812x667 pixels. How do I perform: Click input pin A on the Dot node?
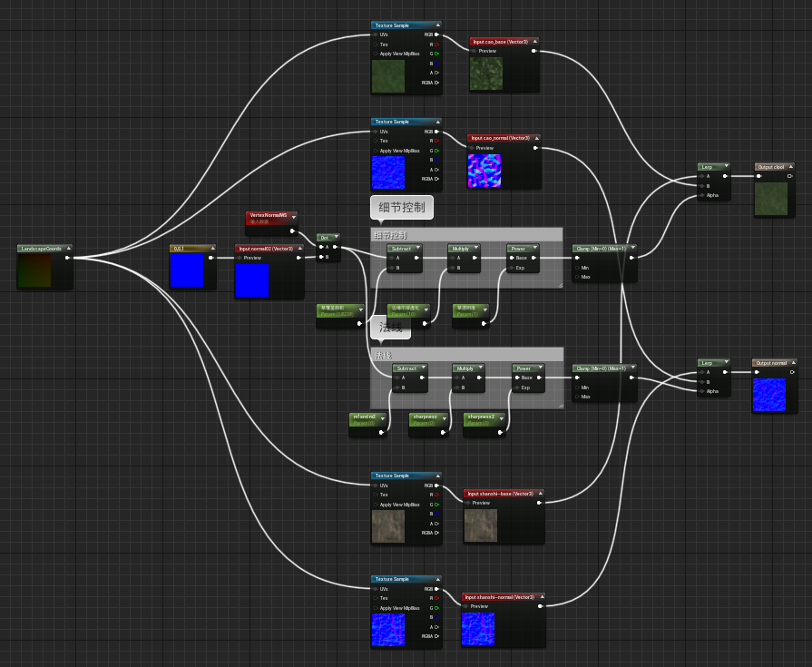(x=321, y=248)
